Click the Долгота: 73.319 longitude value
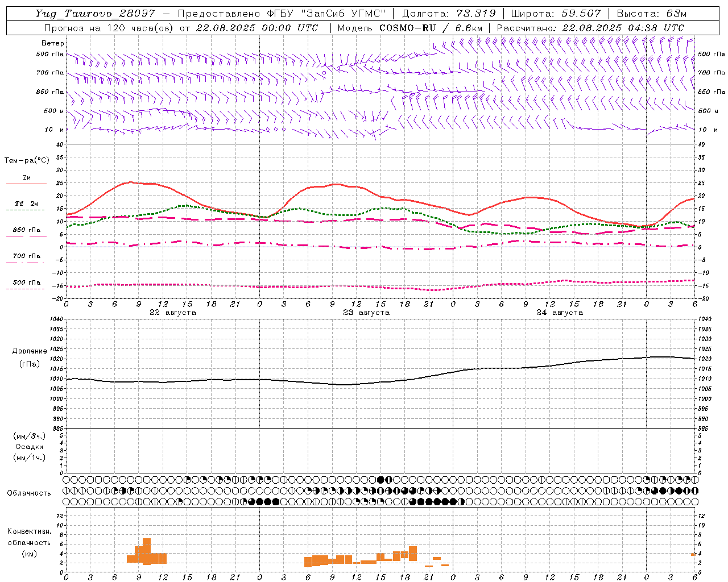Image resolution: width=728 pixels, height=582 pixels. tap(449, 14)
